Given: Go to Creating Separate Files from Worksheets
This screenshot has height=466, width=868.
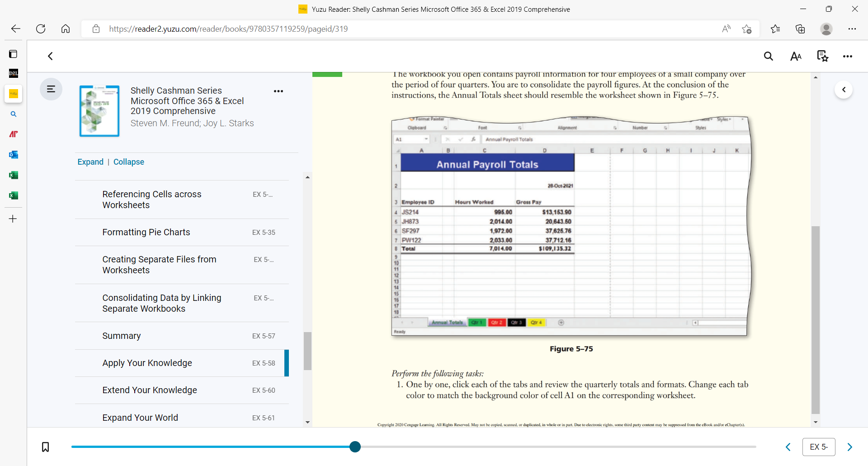Looking at the screenshot, I should click(x=182, y=265).
